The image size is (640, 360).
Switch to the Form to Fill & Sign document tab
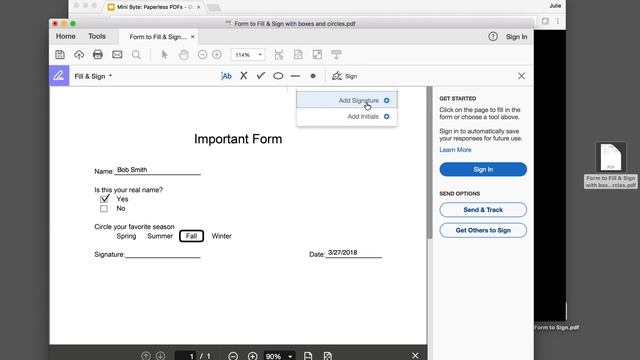(x=158, y=37)
